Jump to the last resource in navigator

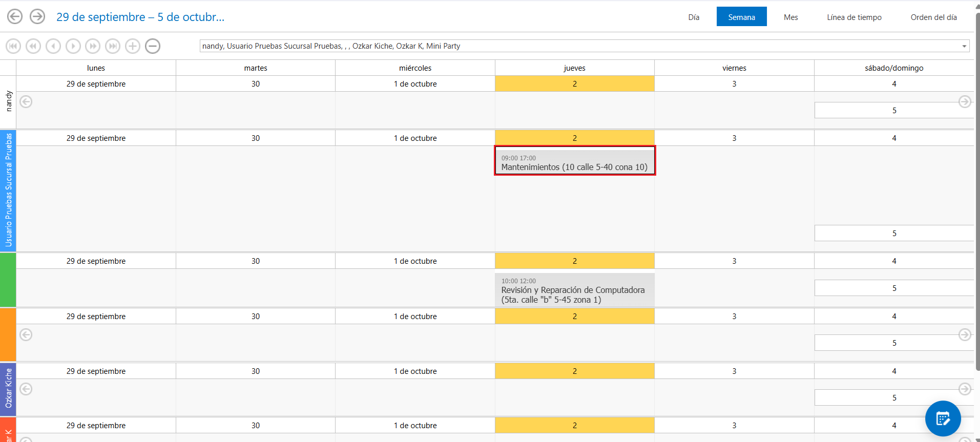113,46
